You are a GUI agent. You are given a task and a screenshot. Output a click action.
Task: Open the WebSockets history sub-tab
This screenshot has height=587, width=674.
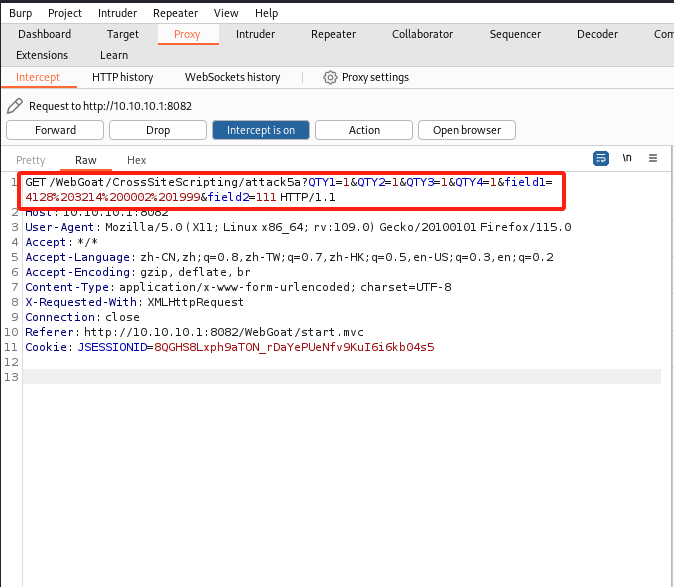click(x=232, y=77)
